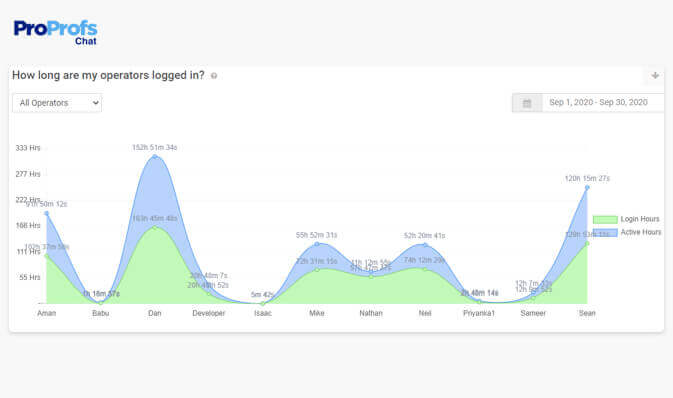
Task: Click the Dan axis label
Action: coord(155,313)
